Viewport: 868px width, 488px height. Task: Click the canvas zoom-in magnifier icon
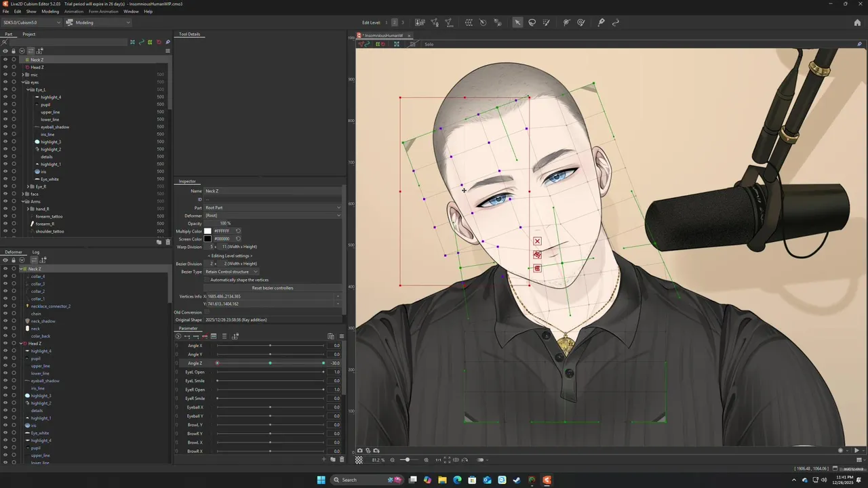[426, 460]
